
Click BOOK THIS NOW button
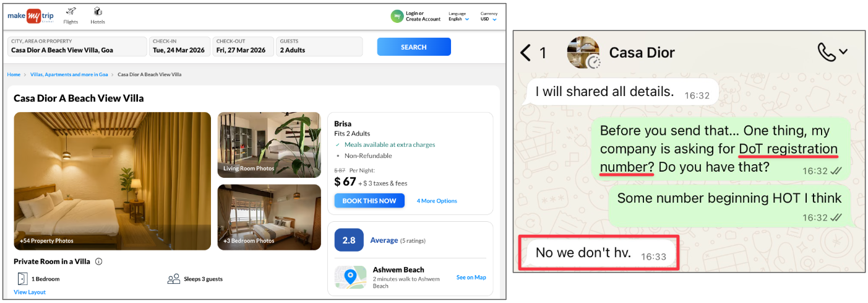pos(369,201)
